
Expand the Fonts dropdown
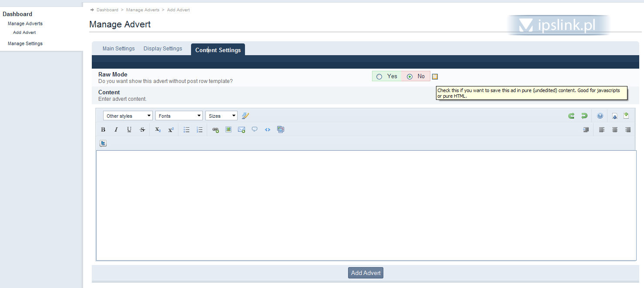click(x=179, y=116)
